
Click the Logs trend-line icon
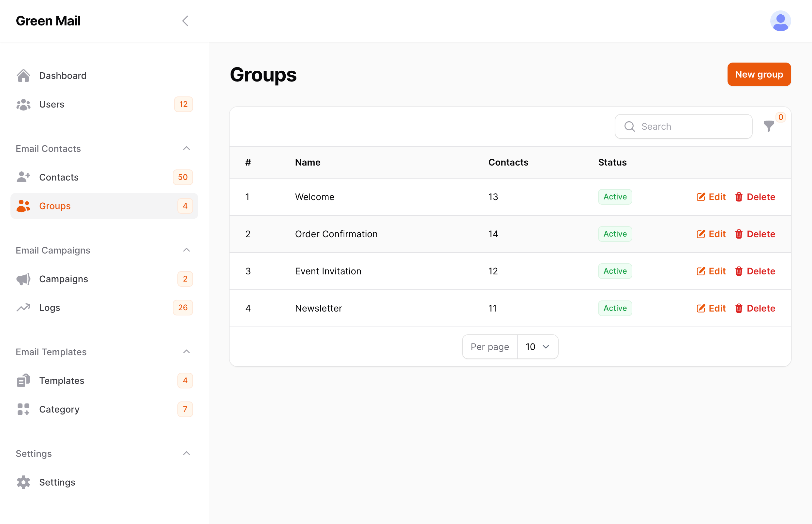coord(23,307)
